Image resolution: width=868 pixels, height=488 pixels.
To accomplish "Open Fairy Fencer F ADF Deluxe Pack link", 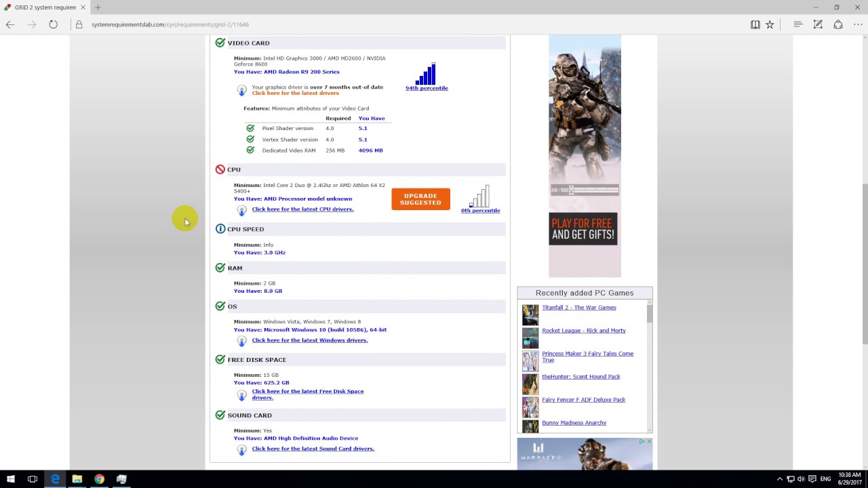I will 584,400.
